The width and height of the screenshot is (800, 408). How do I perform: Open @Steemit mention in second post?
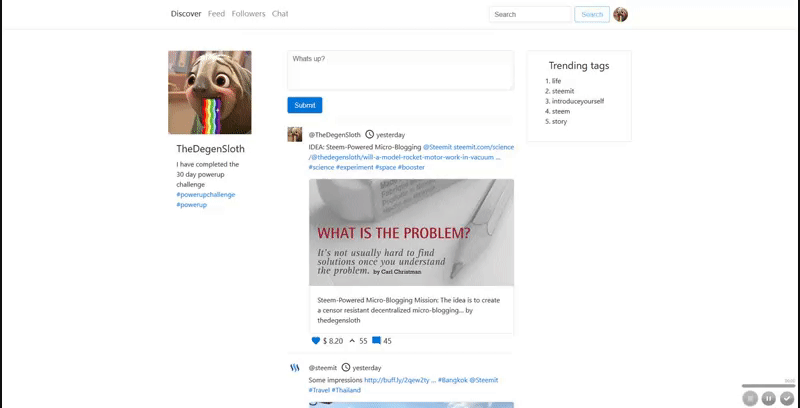484,380
